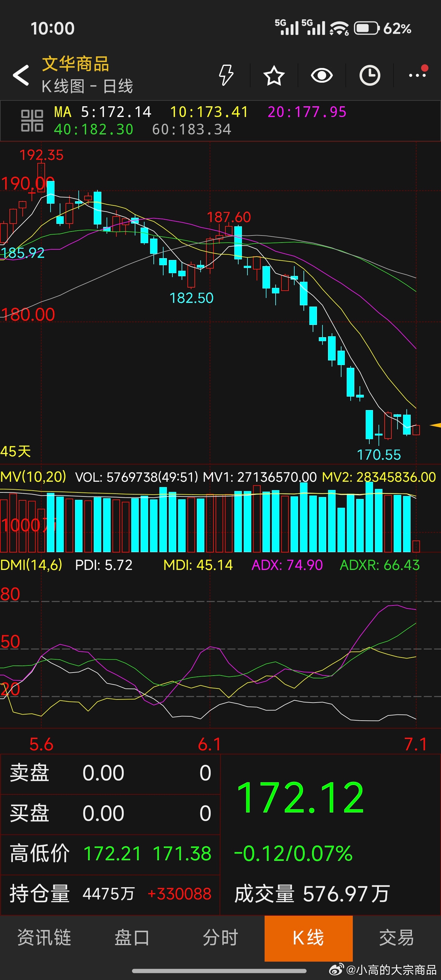Tap the MV2: 28345836.00 value

point(379,477)
